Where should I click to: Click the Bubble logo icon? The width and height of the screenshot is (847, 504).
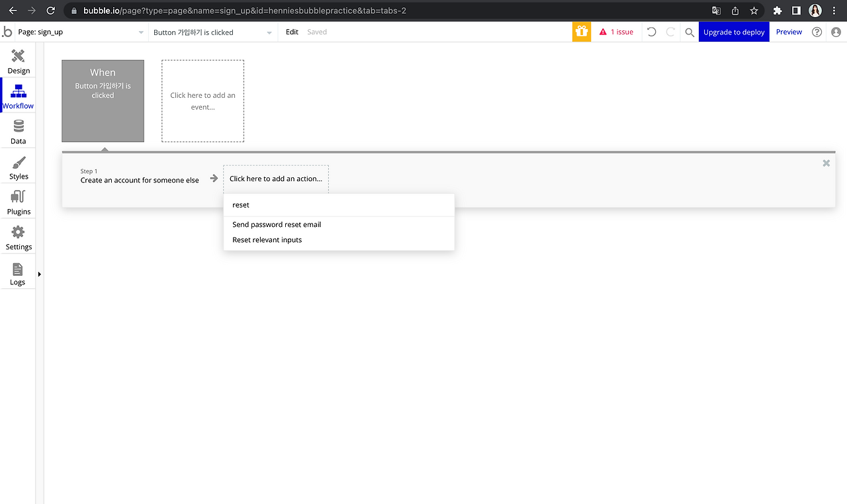point(7,32)
